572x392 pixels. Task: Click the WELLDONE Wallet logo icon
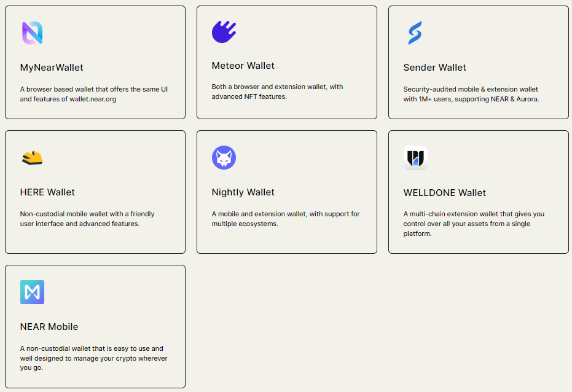[415, 158]
